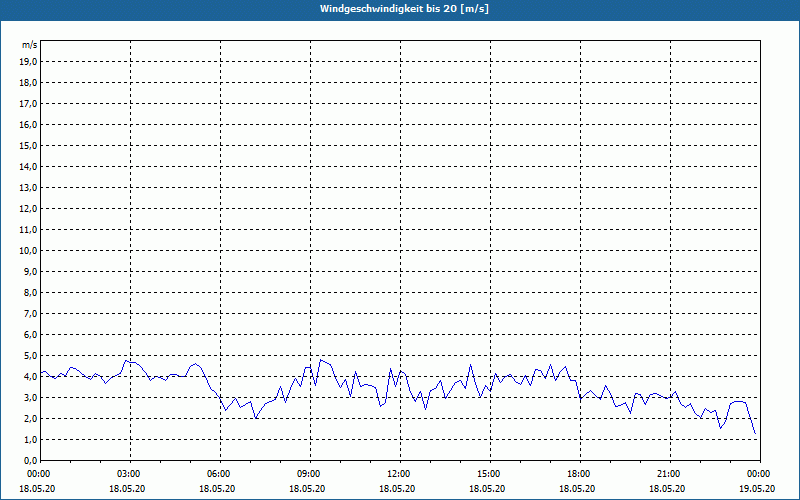Click the 09:00 time axis label
The image size is (800, 500).
[310, 474]
